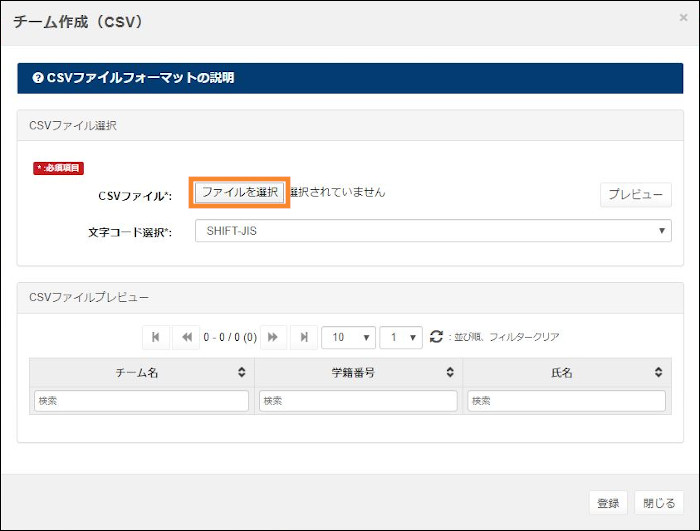Close dialog with the × icon
Image resolution: width=700 pixels, height=531 pixels.
(x=683, y=18)
